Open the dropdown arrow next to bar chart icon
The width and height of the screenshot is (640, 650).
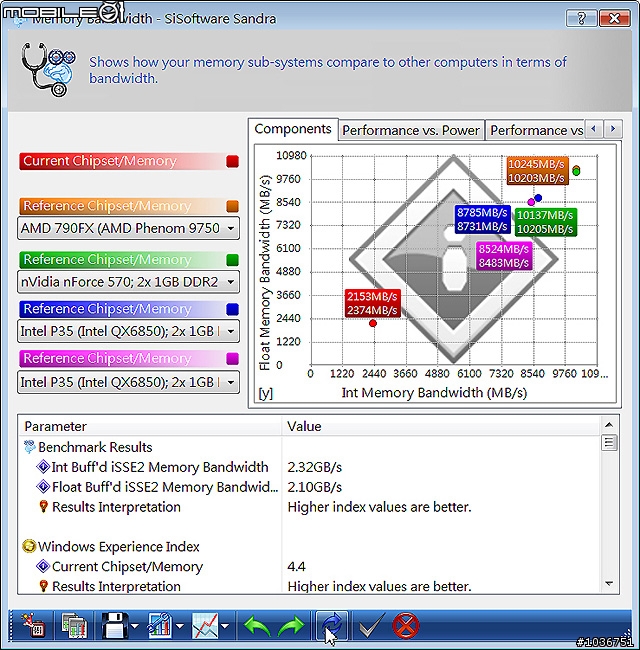(180, 626)
